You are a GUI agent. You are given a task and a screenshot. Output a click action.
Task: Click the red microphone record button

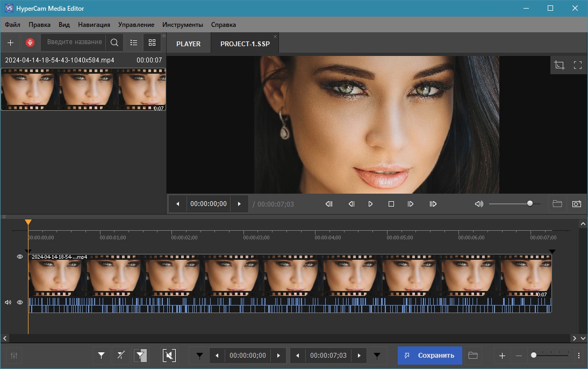30,42
